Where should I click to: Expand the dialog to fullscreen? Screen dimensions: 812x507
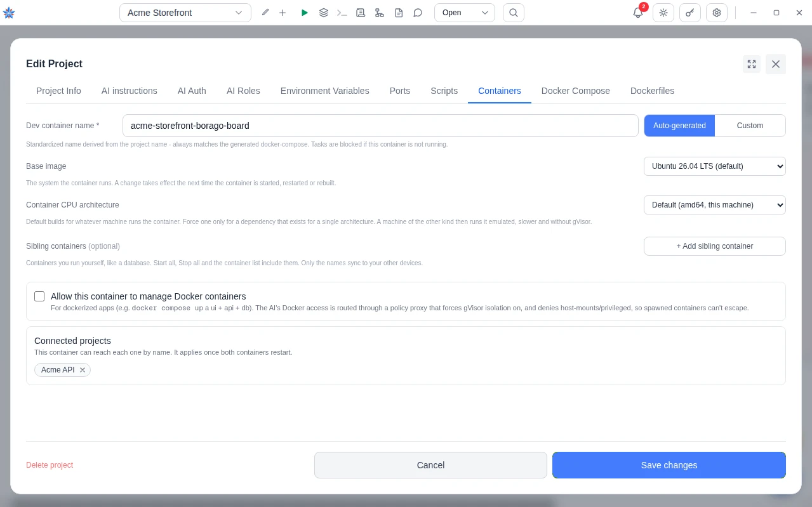752,64
